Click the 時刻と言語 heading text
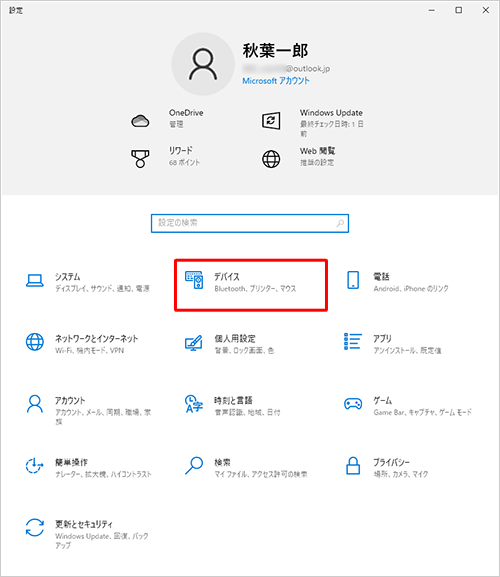The height and width of the screenshot is (577, 500). pos(233,400)
